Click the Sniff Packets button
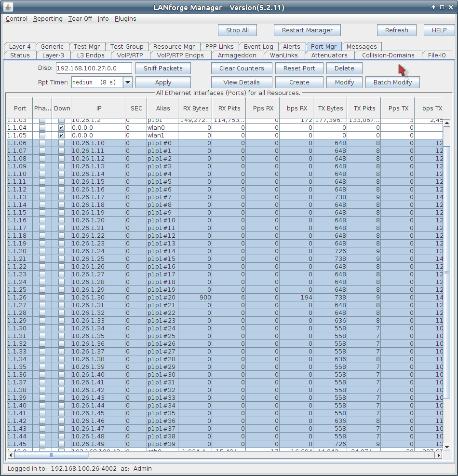 tap(163, 68)
